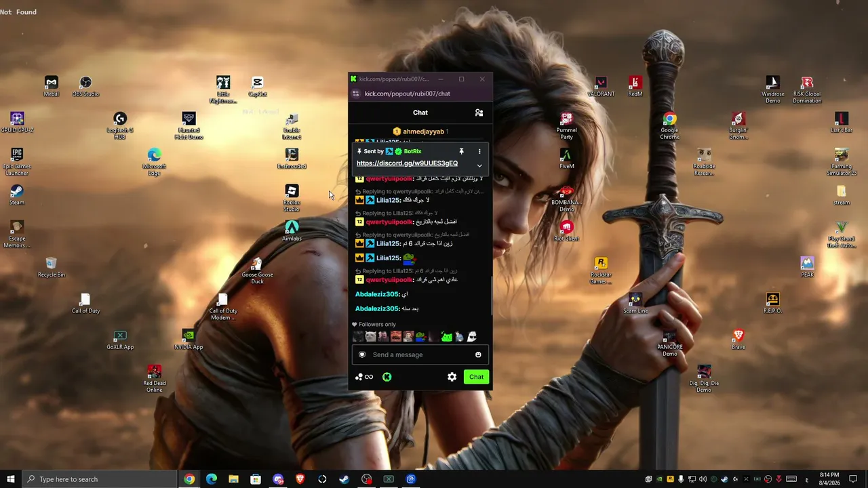Open the Discord invite link in pinned message
Viewport: 868px width, 488px height.
click(407, 163)
